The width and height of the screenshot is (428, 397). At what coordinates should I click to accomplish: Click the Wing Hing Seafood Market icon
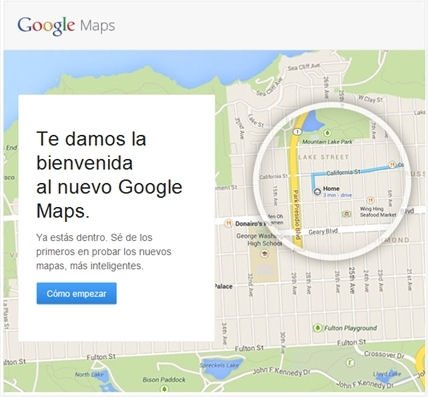[x=370, y=200]
